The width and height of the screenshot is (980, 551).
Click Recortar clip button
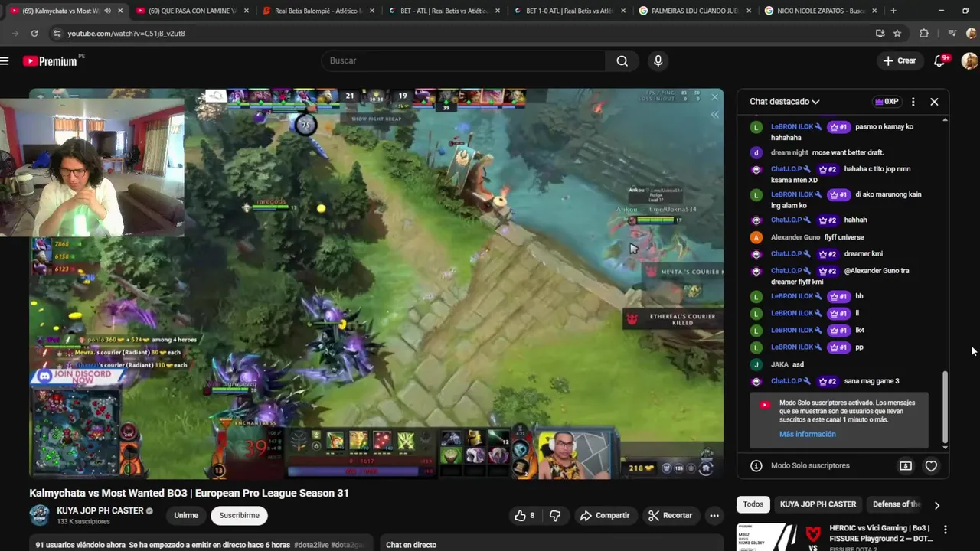pos(670,516)
